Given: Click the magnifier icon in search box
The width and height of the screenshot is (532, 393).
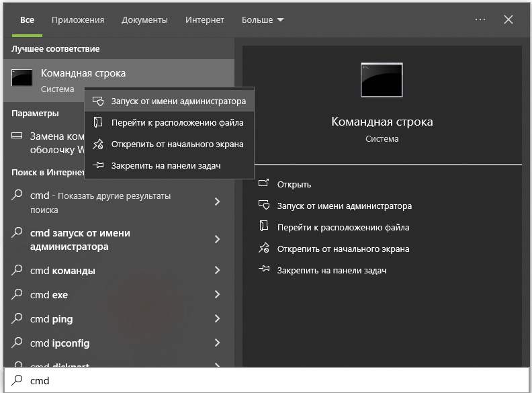Looking at the screenshot, I should (x=17, y=380).
